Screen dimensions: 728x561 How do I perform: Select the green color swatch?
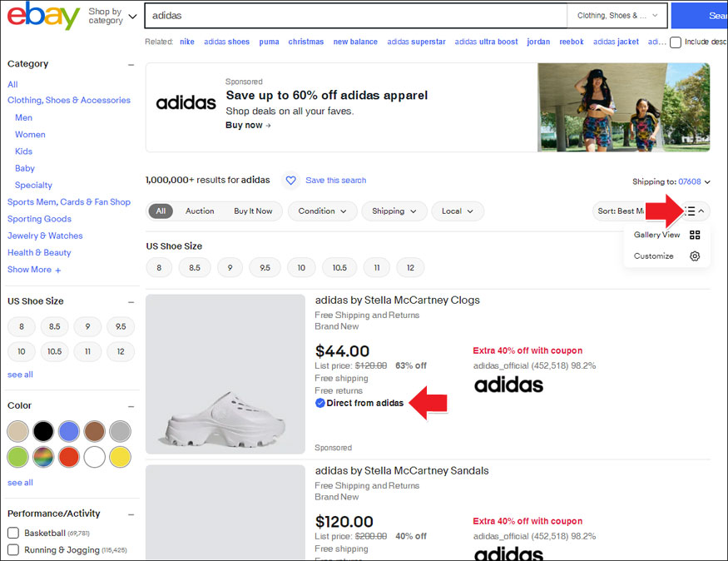point(17,456)
